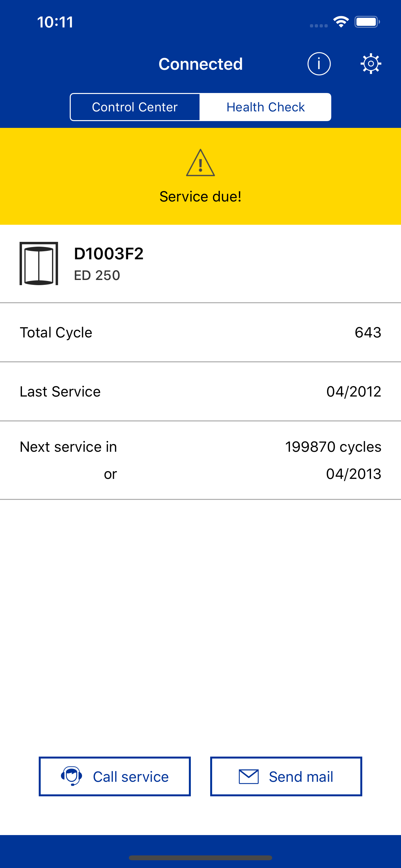Tap the battery status icon

tap(367, 22)
